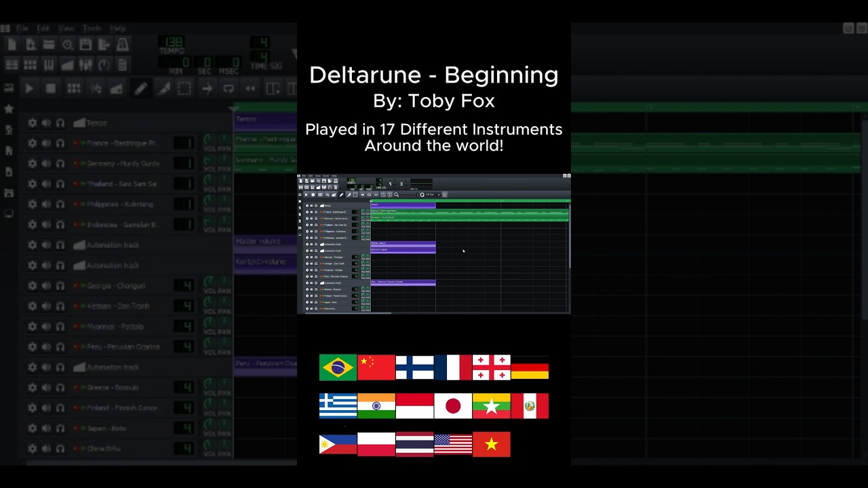Mute the Georgia Chonguri track in background

pyautogui.click(x=46, y=285)
